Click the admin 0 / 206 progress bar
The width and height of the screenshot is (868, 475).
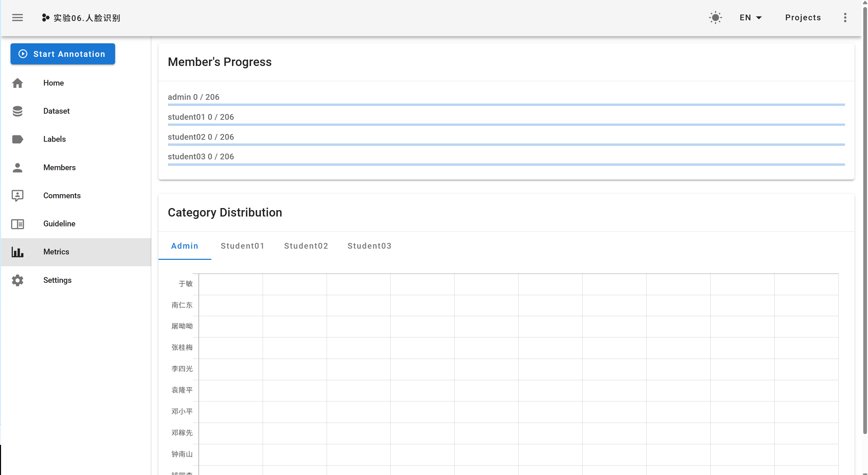tap(506, 105)
